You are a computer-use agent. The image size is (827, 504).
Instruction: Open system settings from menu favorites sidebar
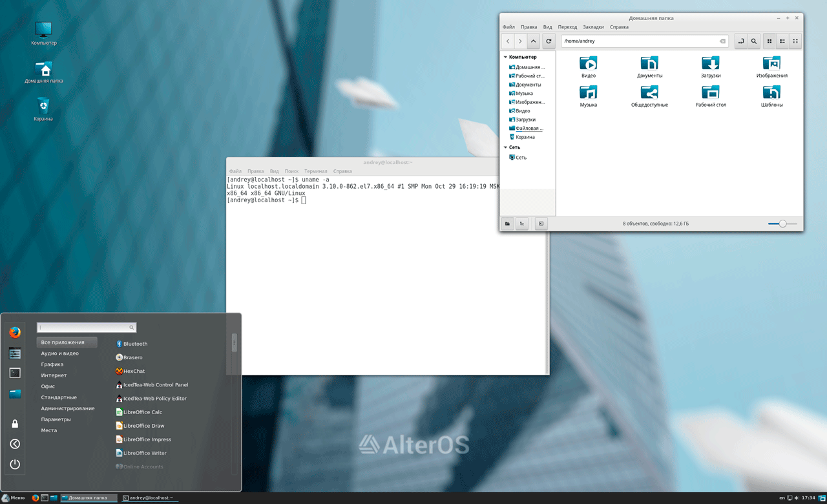pos(15,353)
